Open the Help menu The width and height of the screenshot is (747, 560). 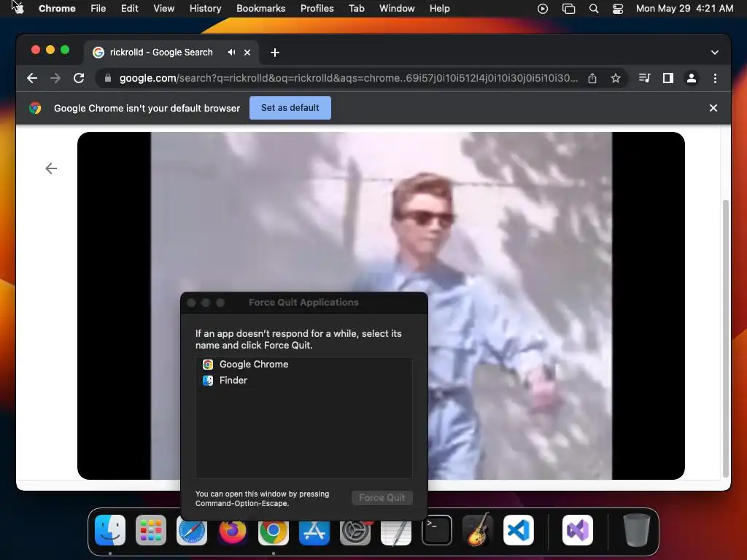pyautogui.click(x=439, y=8)
